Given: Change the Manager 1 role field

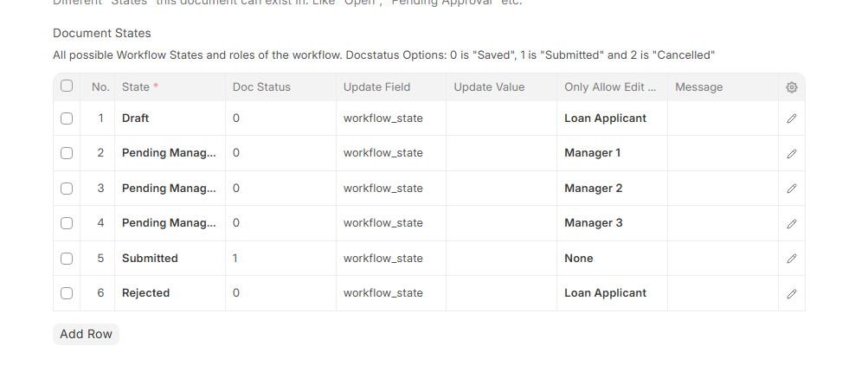Looking at the screenshot, I should pos(611,153).
